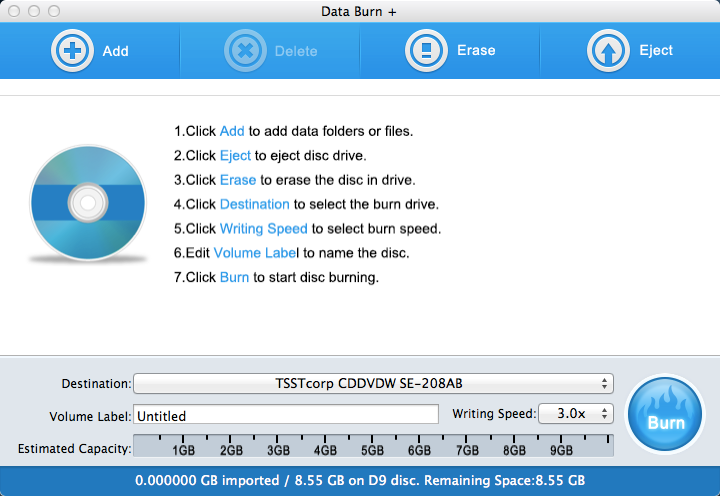Click the Burn link in step 7
The image size is (720, 496).
pyautogui.click(x=234, y=277)
